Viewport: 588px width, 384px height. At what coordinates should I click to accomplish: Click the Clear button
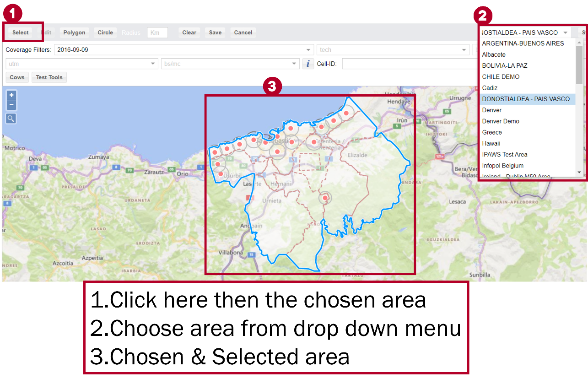189,32
